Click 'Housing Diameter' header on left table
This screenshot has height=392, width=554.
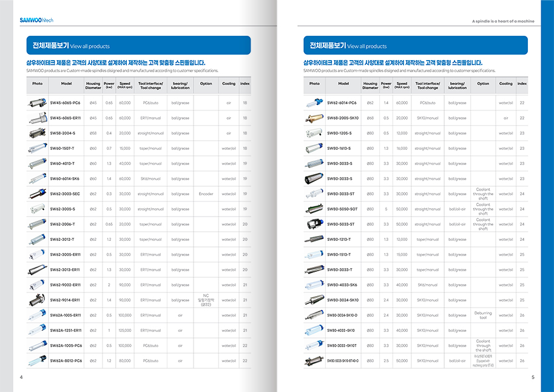pos(93,86)
